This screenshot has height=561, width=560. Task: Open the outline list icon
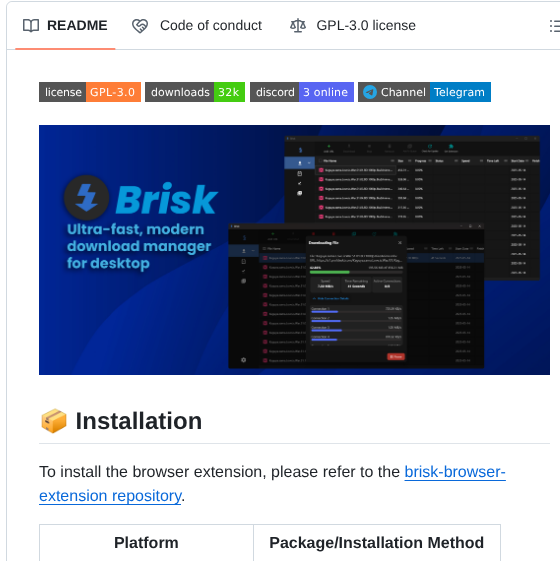click(x=554, y=26)
